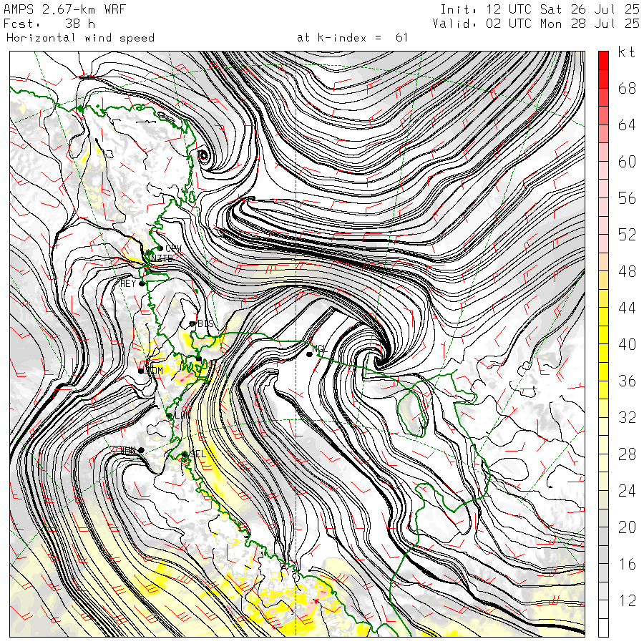644x644 pixels.
Task: Click the 'kt' units label above the legend
Action: pyautogui.click(x=627, y=52)
